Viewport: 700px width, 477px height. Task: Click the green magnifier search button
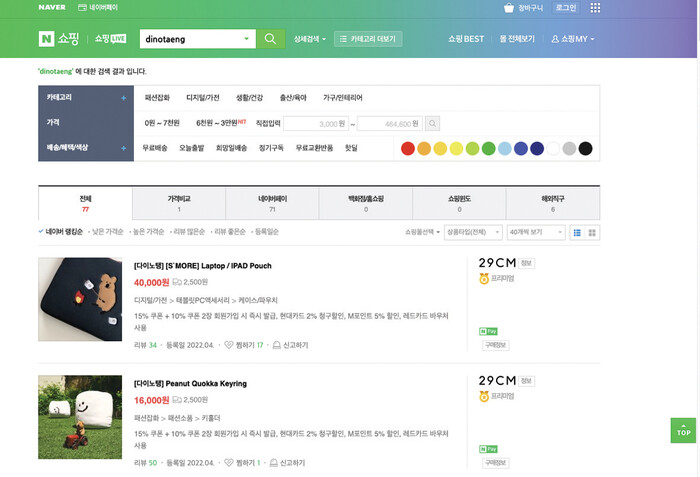point(271,39)
